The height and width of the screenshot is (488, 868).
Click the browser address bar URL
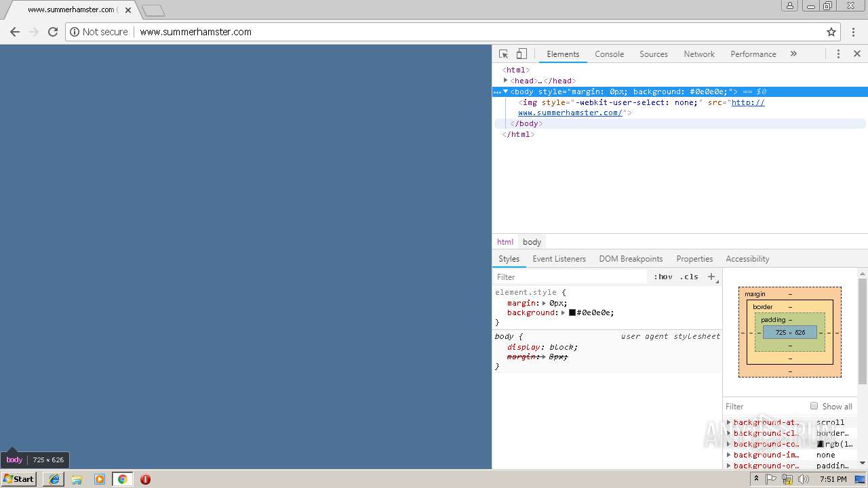[x=195, y=32]
